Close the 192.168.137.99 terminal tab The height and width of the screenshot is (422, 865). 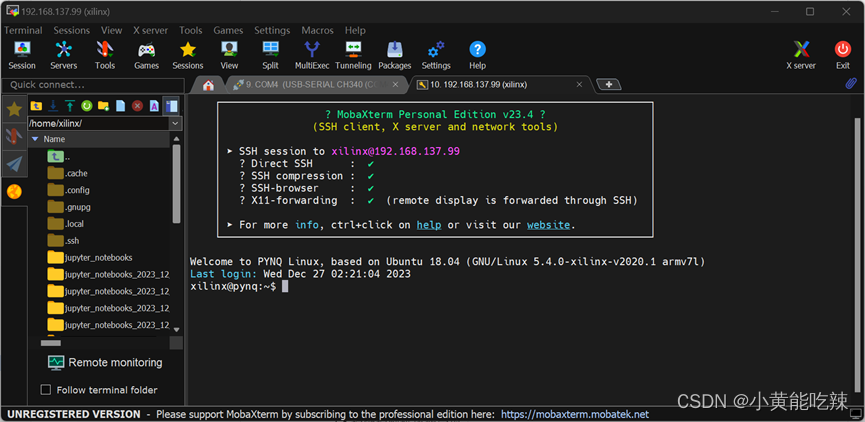579,84
